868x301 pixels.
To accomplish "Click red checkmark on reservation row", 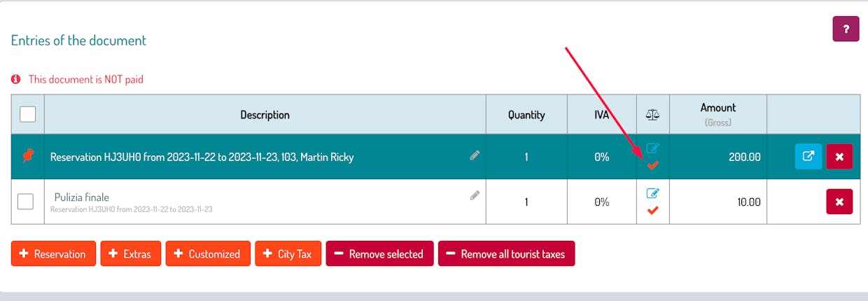I will coord(652,165).
